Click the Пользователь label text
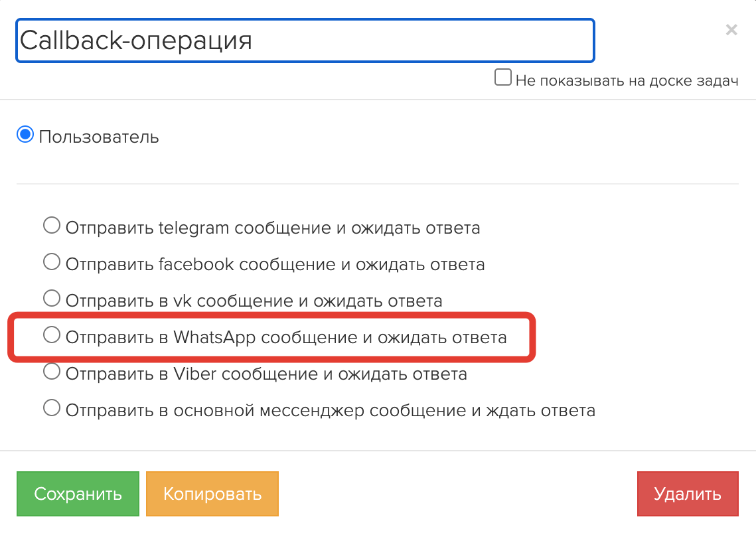 point(99,137)
